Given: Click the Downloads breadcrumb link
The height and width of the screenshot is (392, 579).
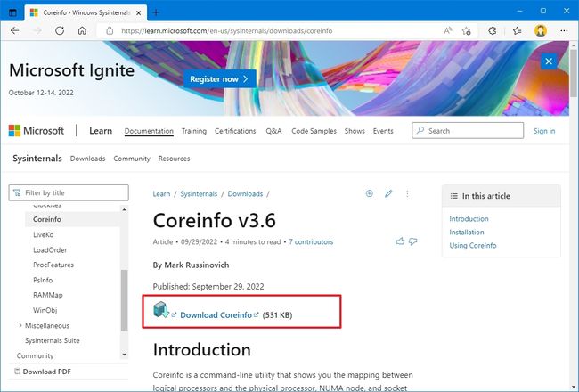Looking at the screenshot, I should click(x=245, y=193).
